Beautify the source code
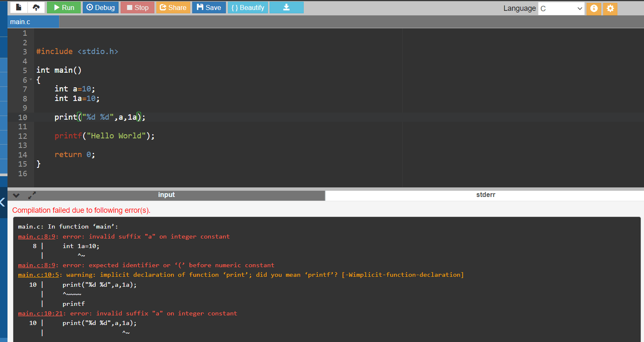The height and width of the screenshot is (342, 644). pyautogui.click(x=248, y=7)
